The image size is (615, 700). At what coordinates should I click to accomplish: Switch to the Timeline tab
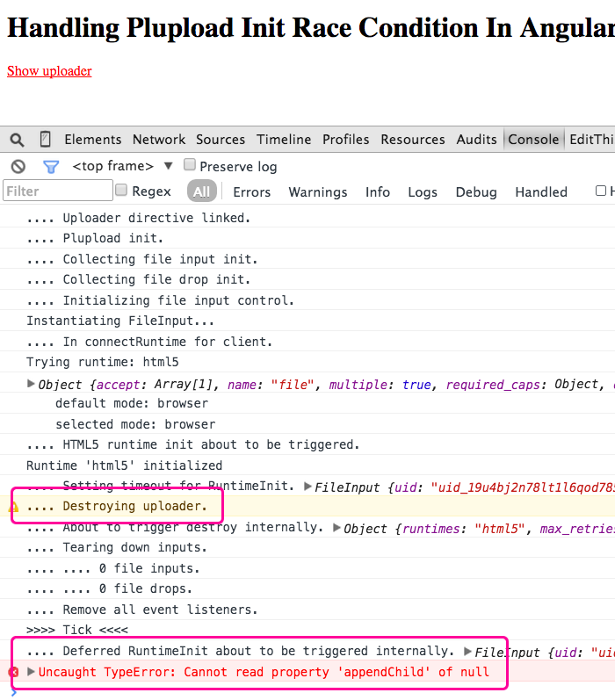tap(284, 140)
